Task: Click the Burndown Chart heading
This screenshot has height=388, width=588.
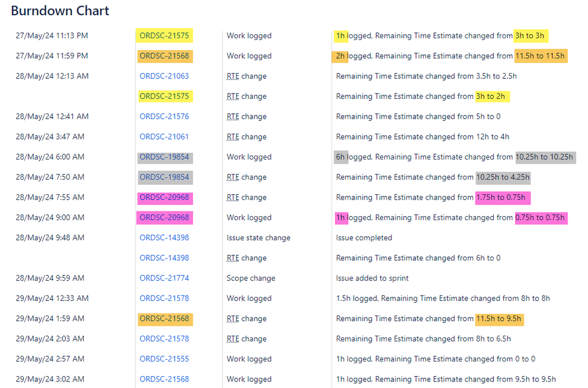Action: 59,11
